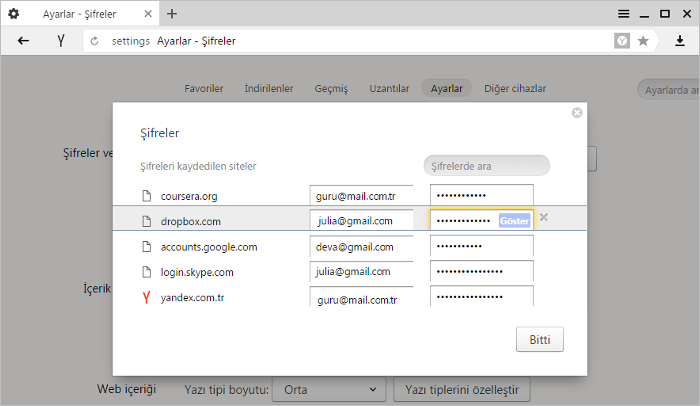The height and width of the screenshot is (406, 700).
Task: Focus the Şifrelerde ara search field
Action: tap(487, 166)
